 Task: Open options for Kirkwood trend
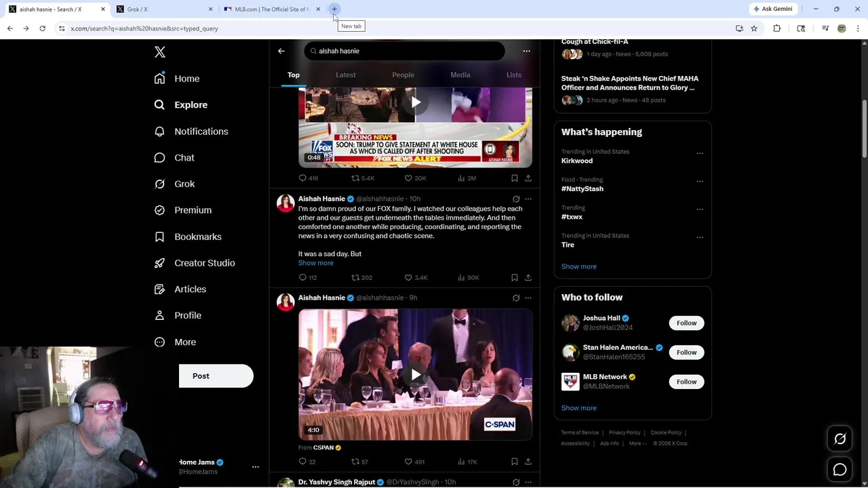[x=700, y=153]
